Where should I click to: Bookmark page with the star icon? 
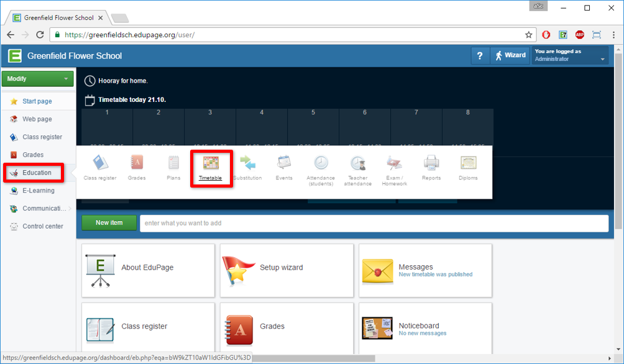tap(528, 35)
